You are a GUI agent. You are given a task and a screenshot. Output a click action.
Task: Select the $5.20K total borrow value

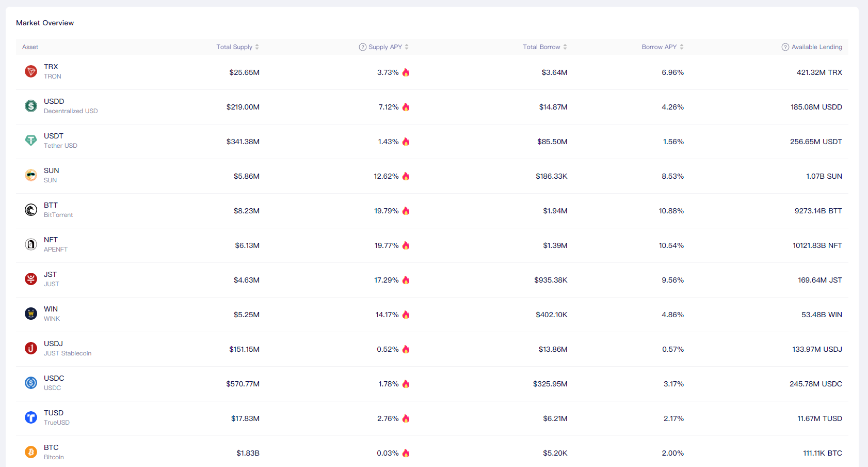555,453
